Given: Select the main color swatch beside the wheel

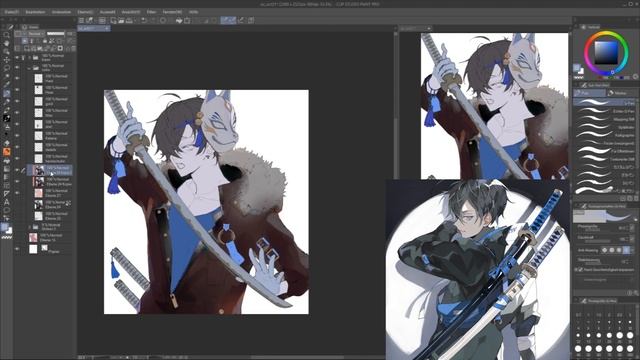Looking at the screenshot, I should click(x=577, y=68).
